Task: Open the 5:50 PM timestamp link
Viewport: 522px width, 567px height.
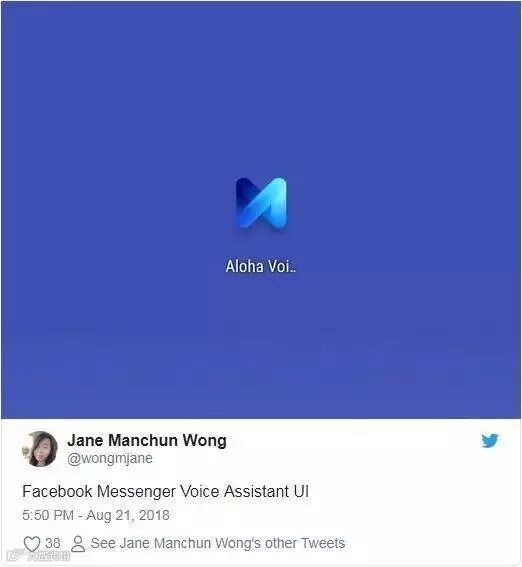Action: point(48,515)
